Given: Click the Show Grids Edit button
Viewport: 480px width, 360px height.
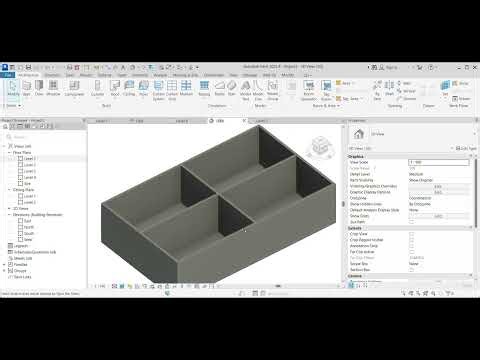Looking at the screenshot, I should pos(438,216).
